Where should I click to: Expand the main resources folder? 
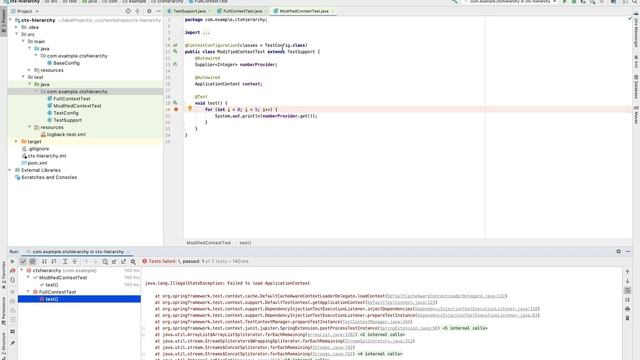30,70
